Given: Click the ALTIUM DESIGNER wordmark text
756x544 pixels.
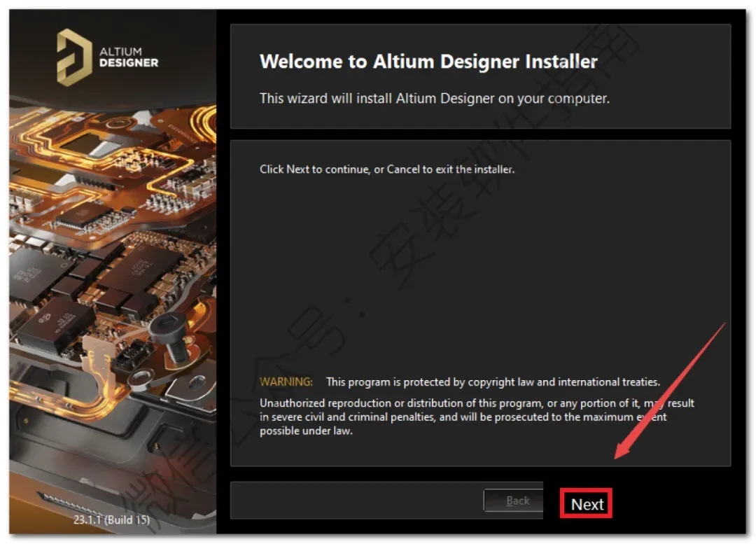Looking at the screenshot, I should 128,57.
